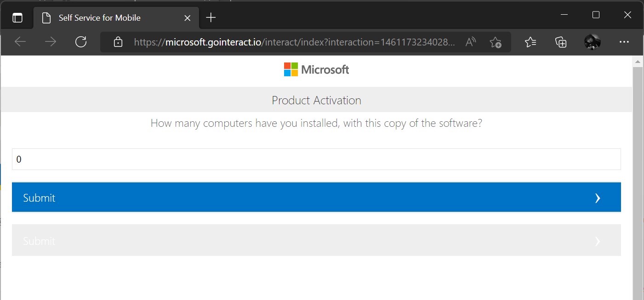View site security lock information

coord(118,42)
